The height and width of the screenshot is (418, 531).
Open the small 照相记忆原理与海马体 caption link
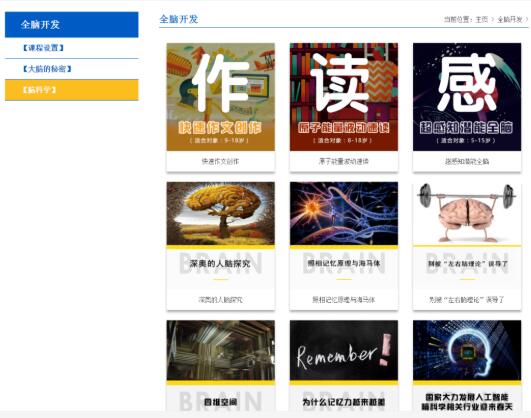[x=343, y=300]
